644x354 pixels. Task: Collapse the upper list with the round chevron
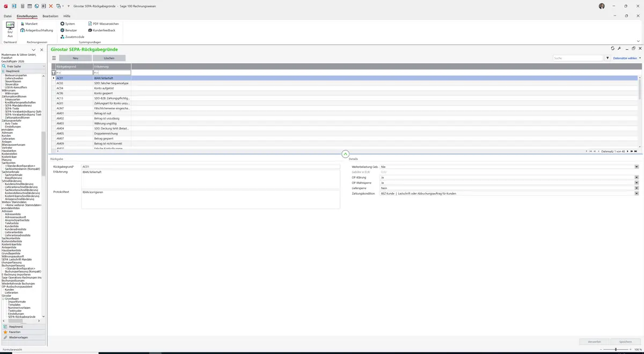pos(345,154)
